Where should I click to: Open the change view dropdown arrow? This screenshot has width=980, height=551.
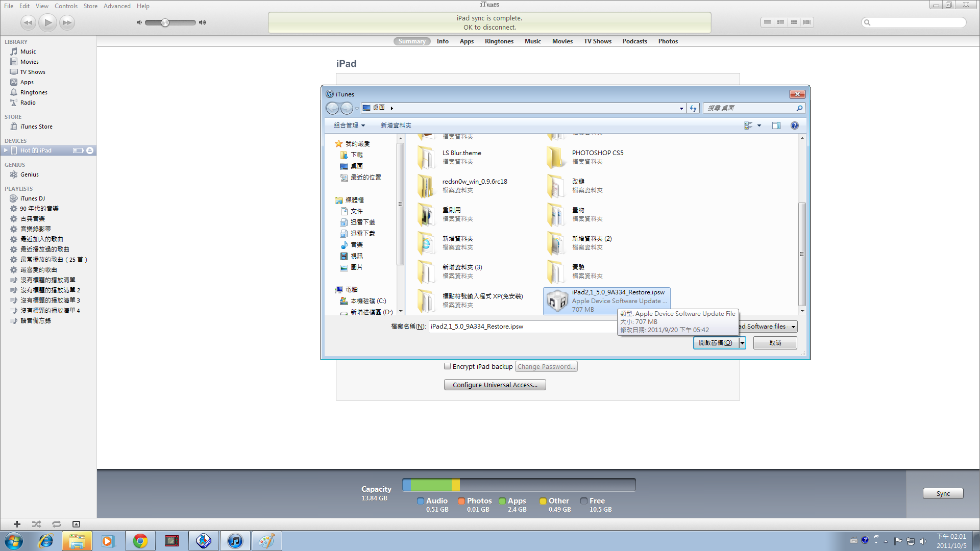coord(759,126)
